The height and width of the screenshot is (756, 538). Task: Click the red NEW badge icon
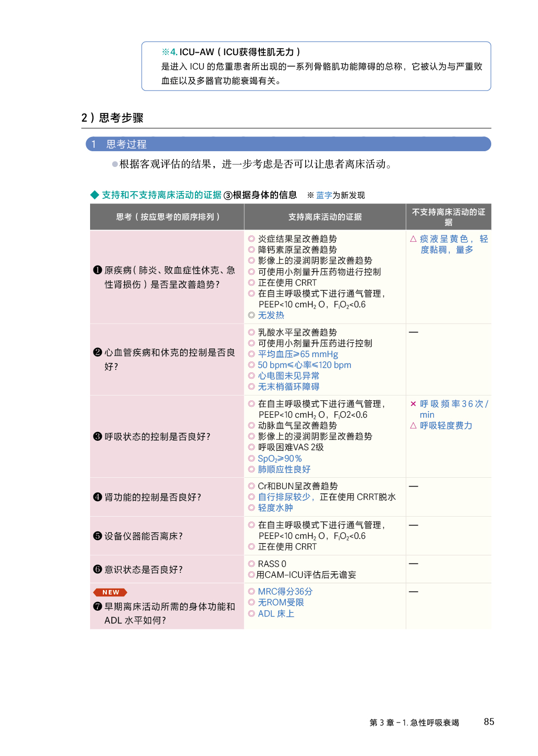(110, 592)
